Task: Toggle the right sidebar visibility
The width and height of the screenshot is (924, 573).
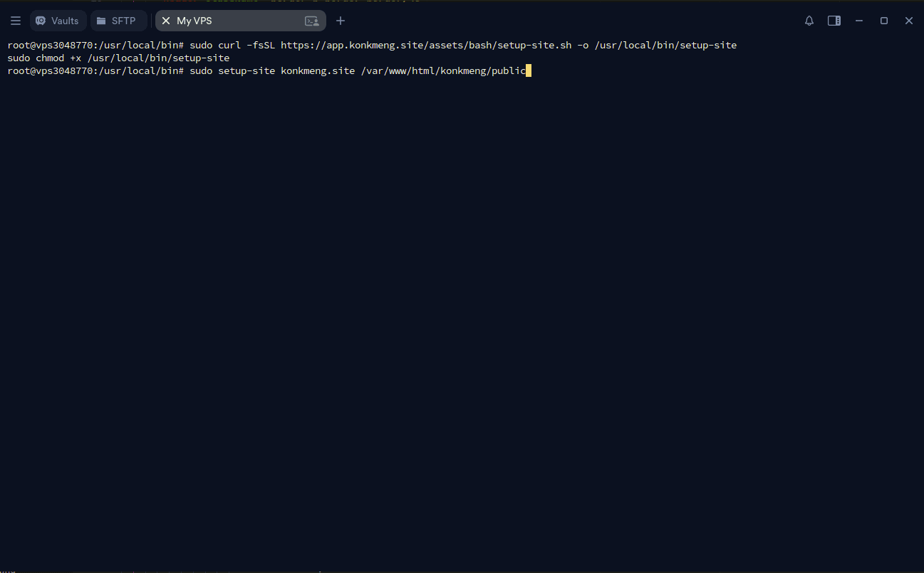Action: 834,21
